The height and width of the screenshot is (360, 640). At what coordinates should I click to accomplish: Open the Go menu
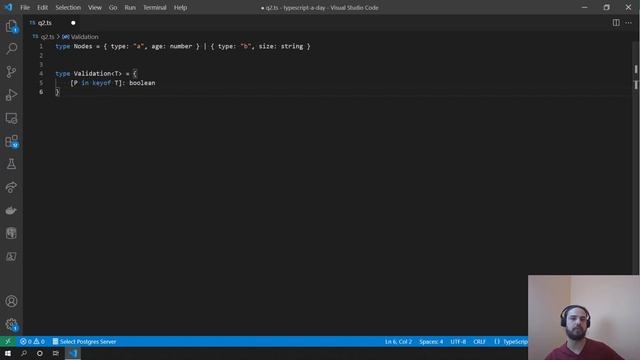113,7
